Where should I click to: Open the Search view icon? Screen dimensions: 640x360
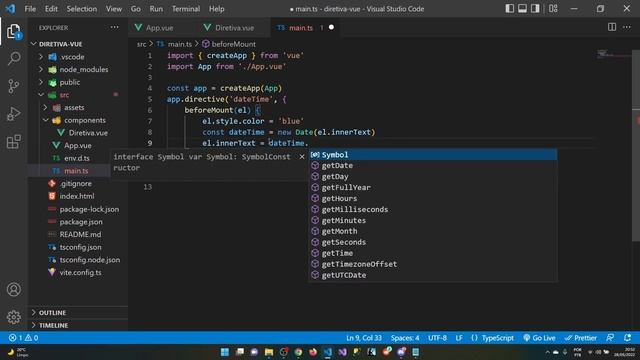pos(14,58)
